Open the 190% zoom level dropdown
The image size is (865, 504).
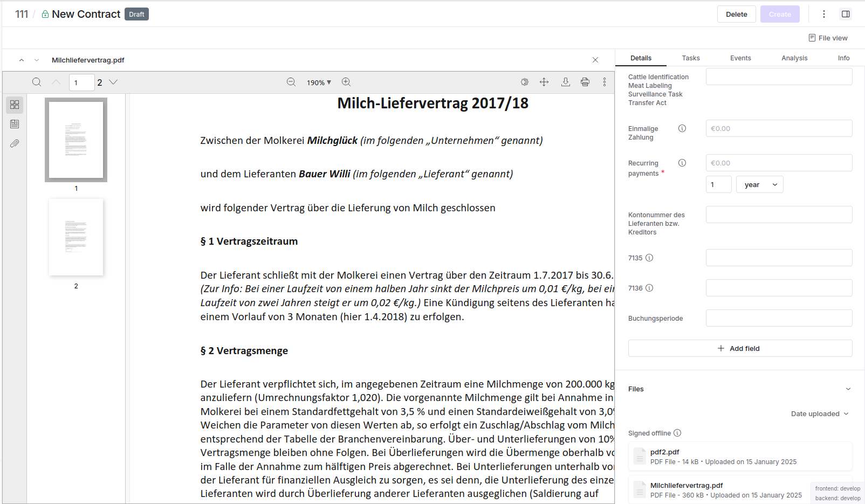click(x=319, y=82)
